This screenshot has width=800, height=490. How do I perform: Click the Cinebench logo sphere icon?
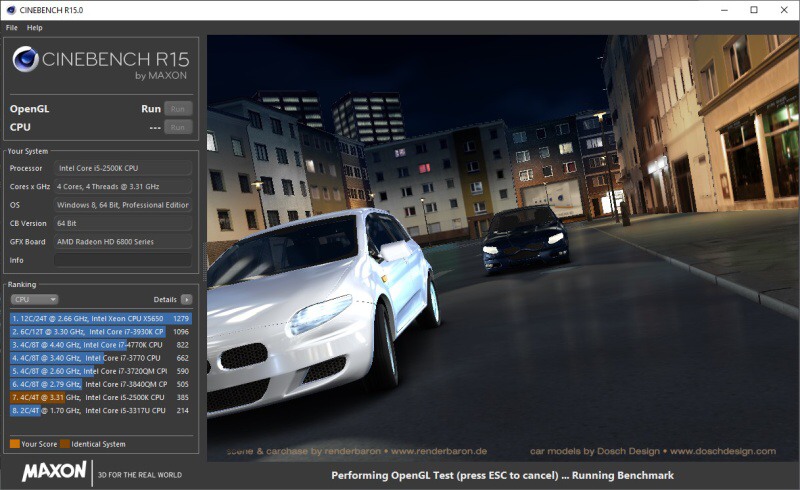26,59
